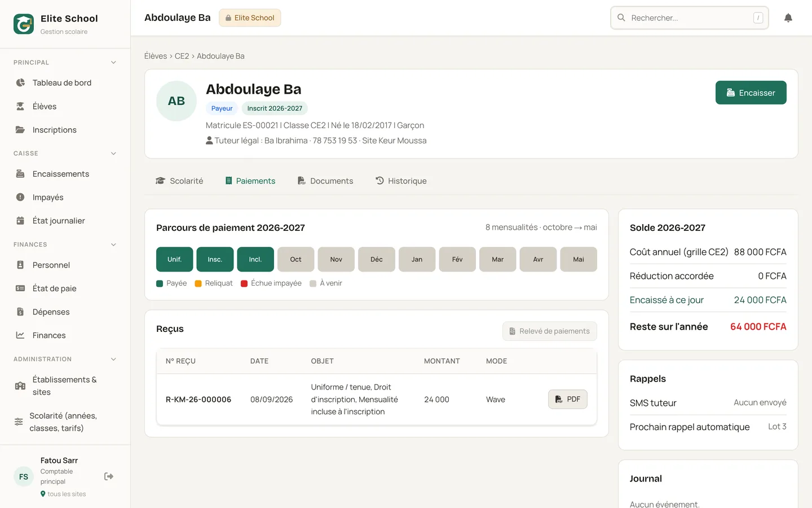The height and width of the screenshot is (508, 812).
Task: Click the Établissements & sites building icon
Action: [x=20, y=386]
